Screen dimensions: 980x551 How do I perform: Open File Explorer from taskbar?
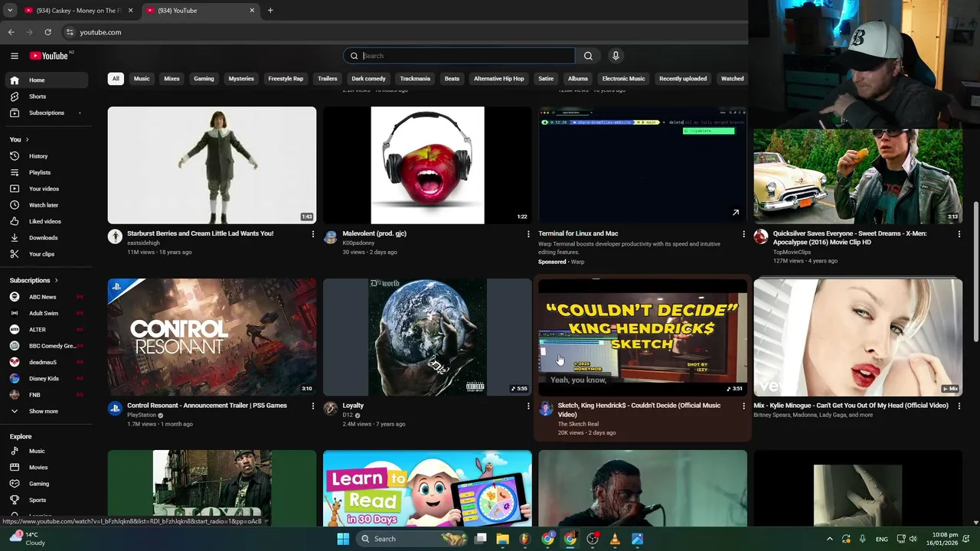tap(502, 539)
